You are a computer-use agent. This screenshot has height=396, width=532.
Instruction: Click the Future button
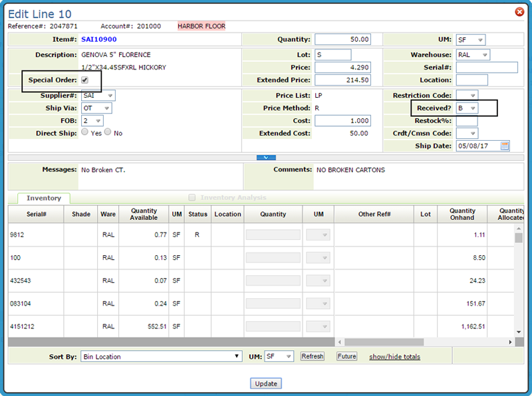346,357
